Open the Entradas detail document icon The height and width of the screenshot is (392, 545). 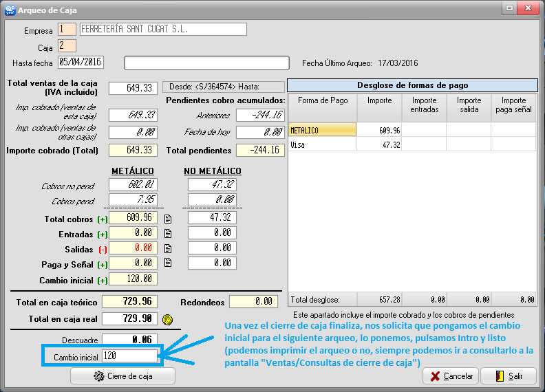tap(168, 234)
